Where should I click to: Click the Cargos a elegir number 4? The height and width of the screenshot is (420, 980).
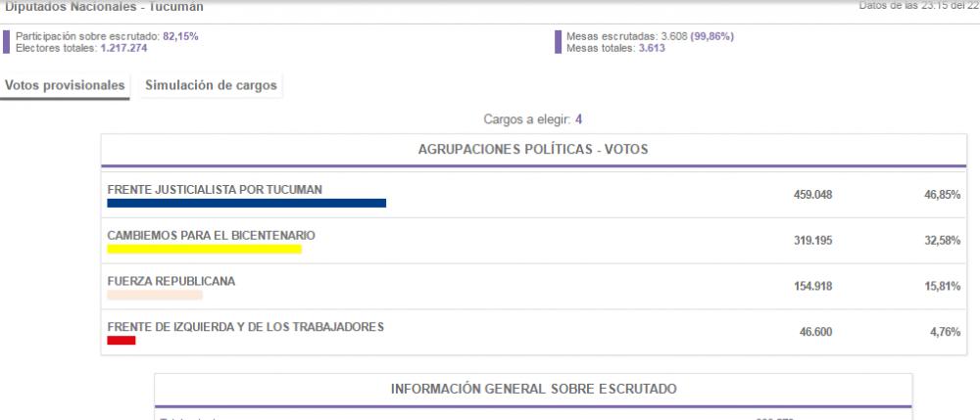coord(579,119)
